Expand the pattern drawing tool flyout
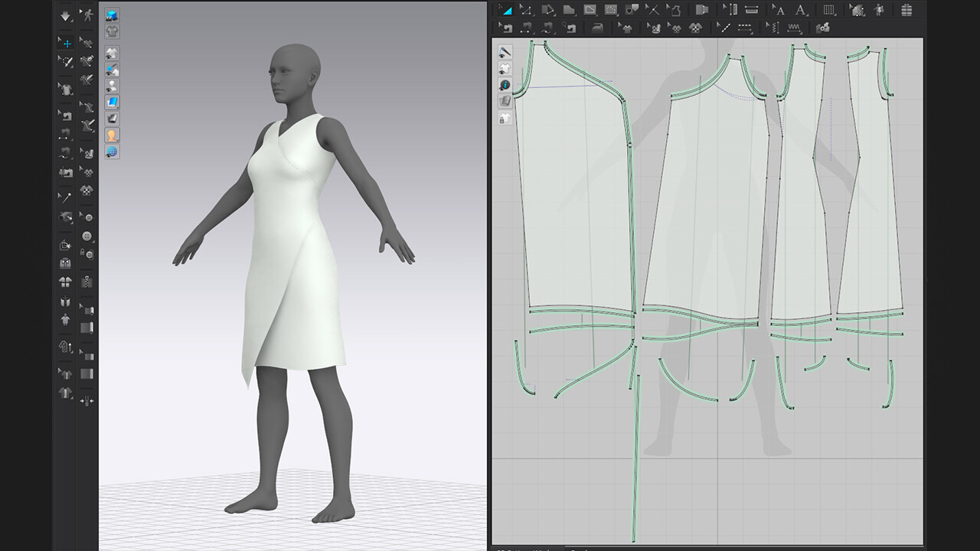Screen dimensions: 980x551 click(575, 15)
